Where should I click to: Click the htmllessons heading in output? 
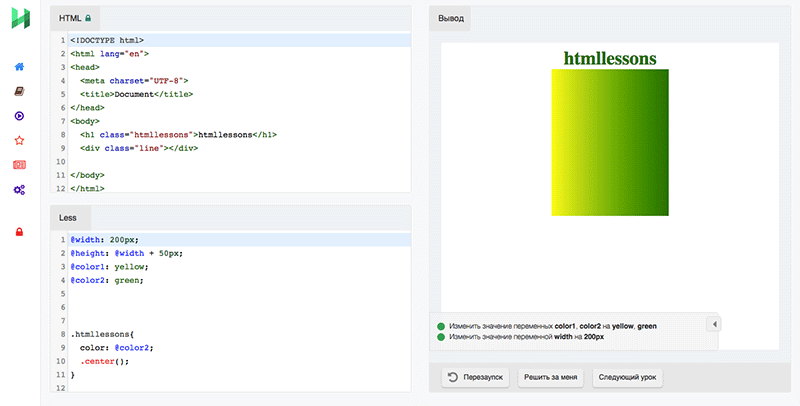610,58
